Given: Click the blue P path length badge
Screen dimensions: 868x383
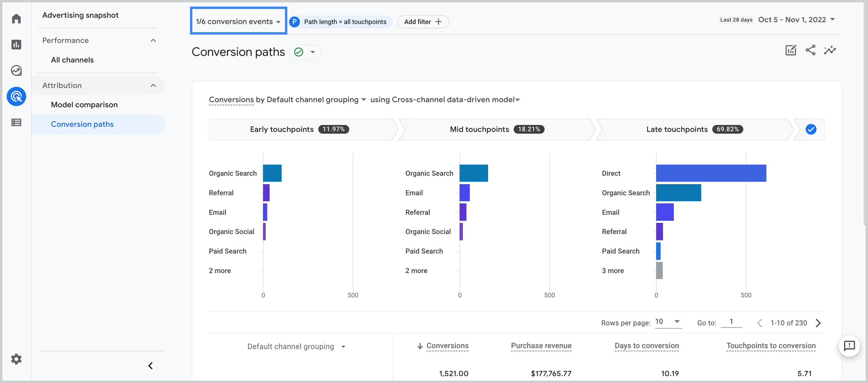Looking at the screenshot, I should (294, 22).
